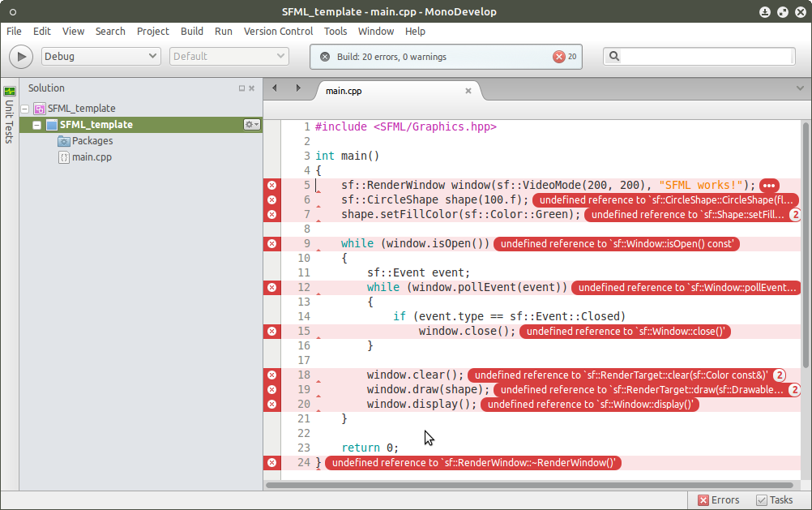812x510 pixels.
Task: Click the error icon on line 19
Action: pyautogui.click(x=271, y=390)
